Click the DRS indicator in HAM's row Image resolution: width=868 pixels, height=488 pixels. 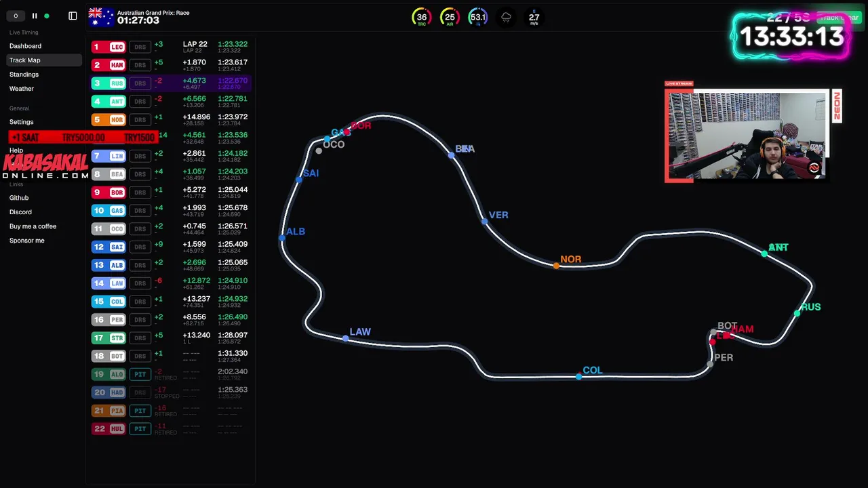(x=140, y=65)
